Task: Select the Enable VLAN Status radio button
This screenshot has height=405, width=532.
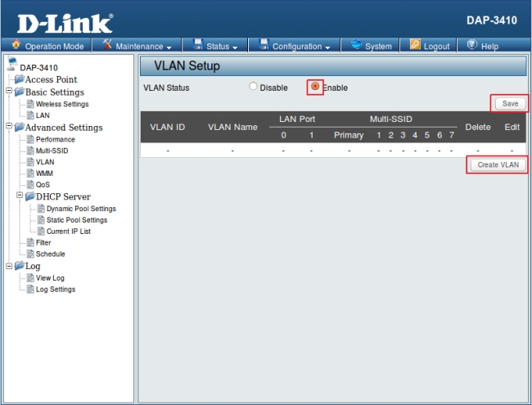Action: 314,88
